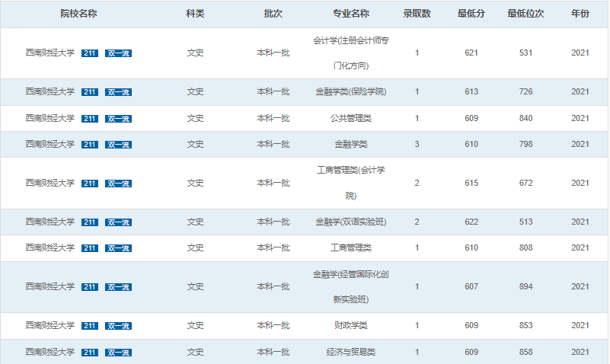Screen dimensions: 610x364
Task: Click the 双一流 badge in the 金融学(经管国际化创新实验班) row
Action: (118, 287)
